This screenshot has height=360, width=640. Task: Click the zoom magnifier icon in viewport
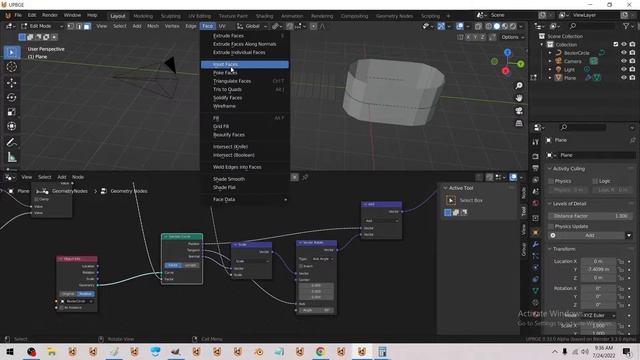tap(519, 86)
